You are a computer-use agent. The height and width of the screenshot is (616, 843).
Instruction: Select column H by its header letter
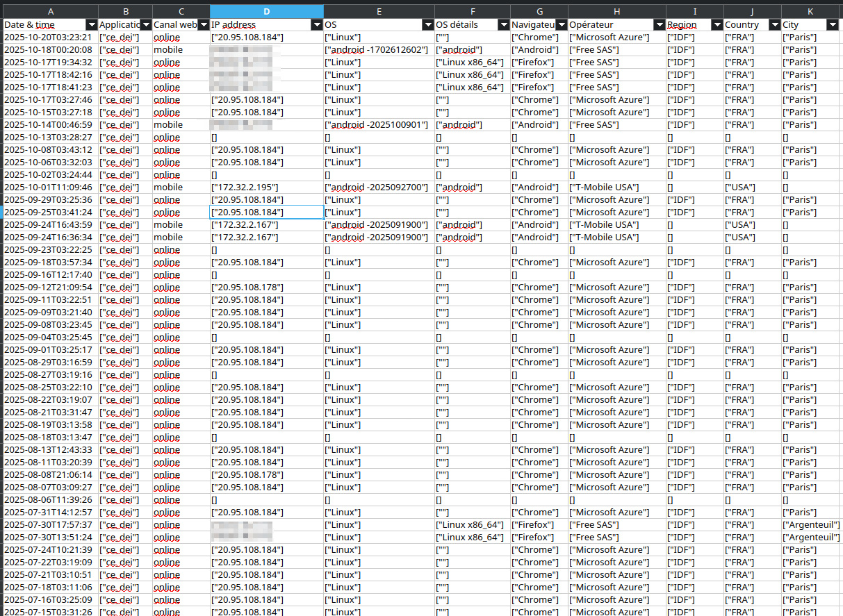tap(616, 12)
